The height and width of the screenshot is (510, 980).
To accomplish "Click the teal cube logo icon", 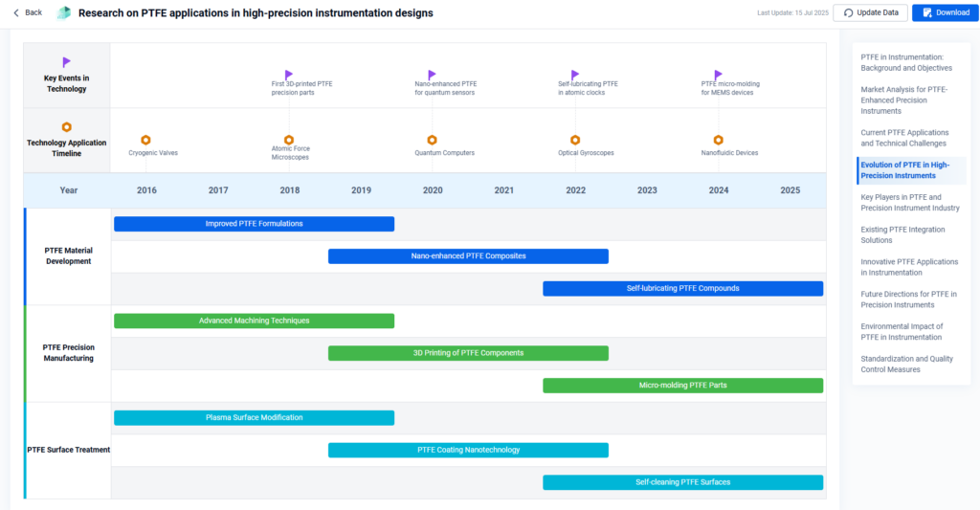I will [64, 12].
